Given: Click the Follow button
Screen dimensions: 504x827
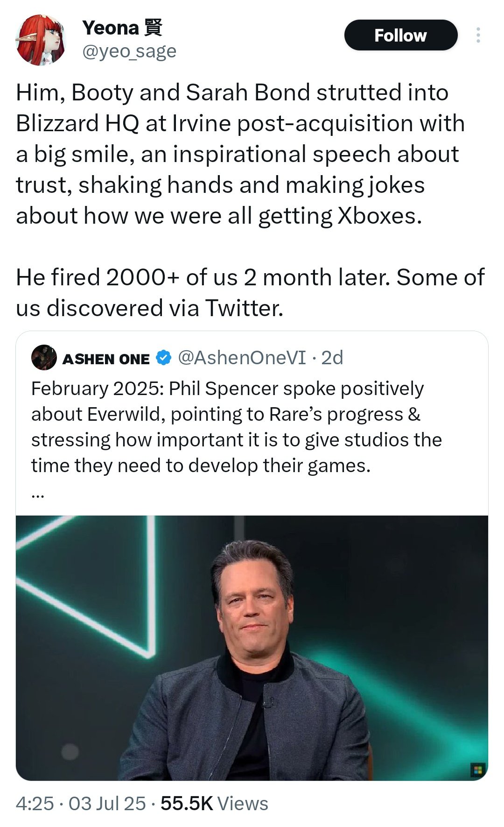Looking at the screenshot, I should pyautogui.click(x=401, y=35).
